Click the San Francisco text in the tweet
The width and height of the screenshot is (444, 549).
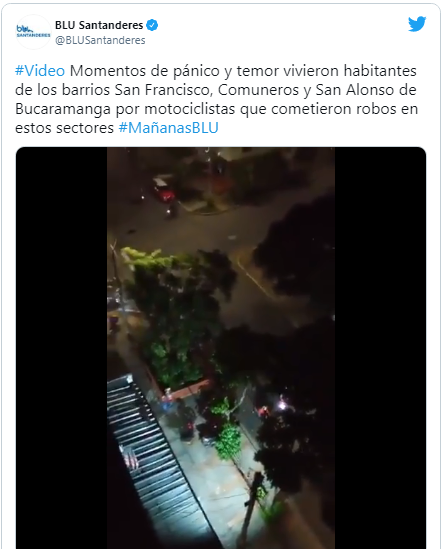tap(163, 90)
